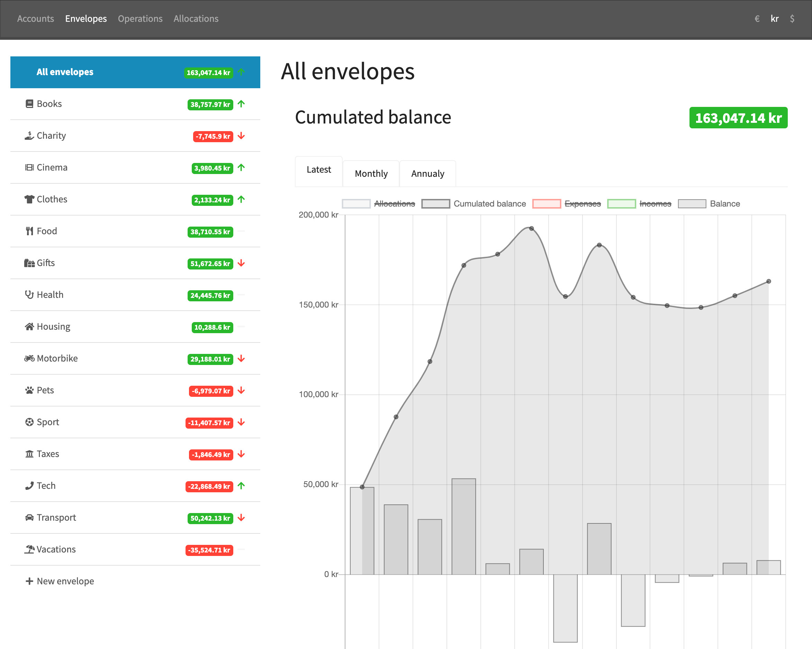The width and height of the screenshot is (812, 649).
Task: Enable the Incomes legend series
Action: click(x=655, y=204)
